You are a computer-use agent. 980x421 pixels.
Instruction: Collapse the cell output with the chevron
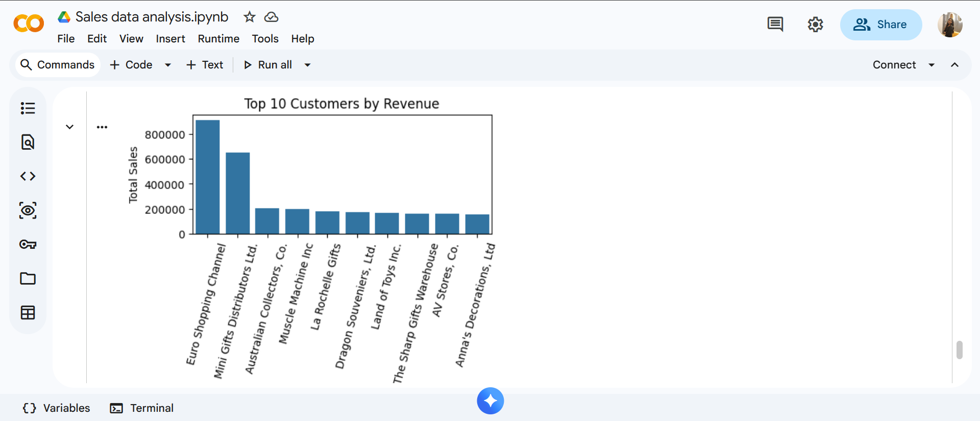70,127
